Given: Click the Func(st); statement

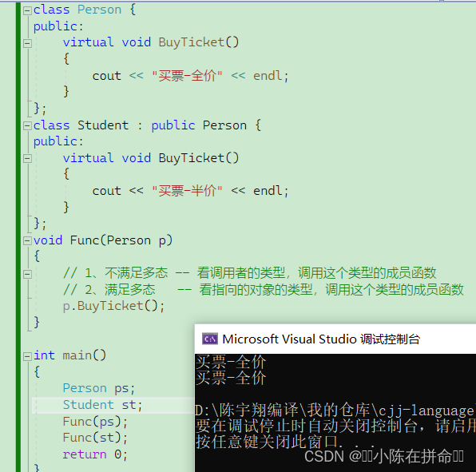Looking at the screenshot, I should [95, 438].
